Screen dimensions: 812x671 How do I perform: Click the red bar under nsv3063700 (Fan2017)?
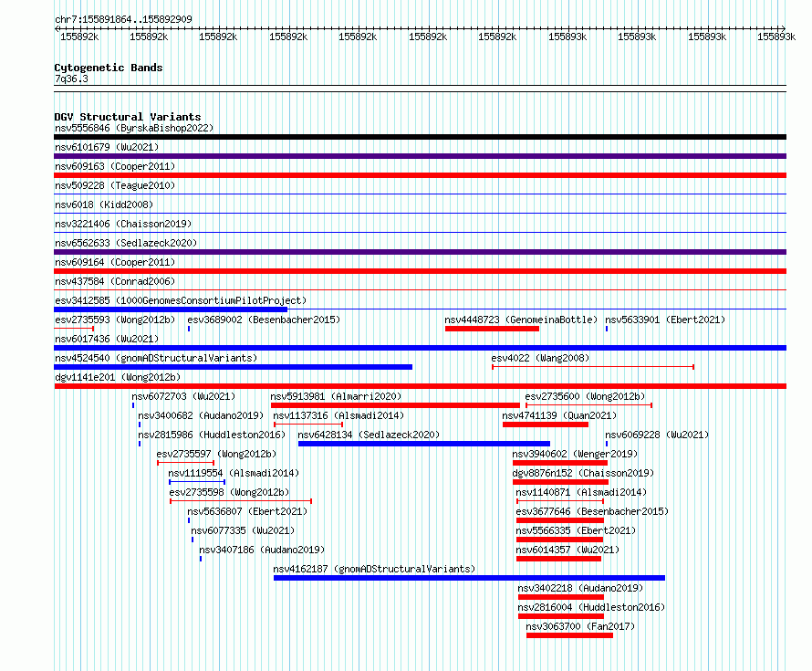click(x=569, y=635)
